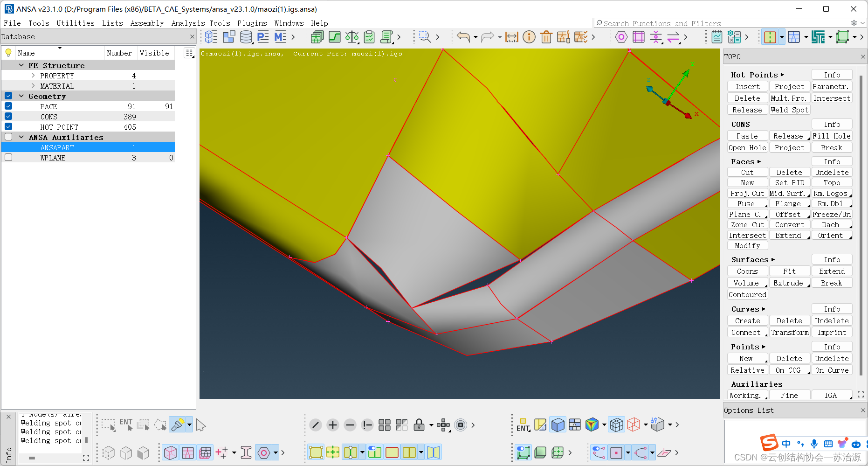Click the Undo arrow icon

click(463, 37)
